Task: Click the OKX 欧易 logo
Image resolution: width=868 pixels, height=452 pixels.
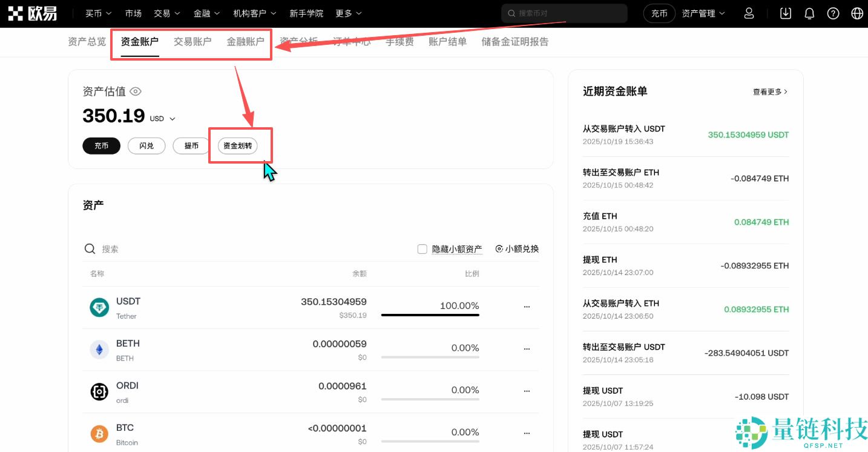Action: [x=33, y=13]
